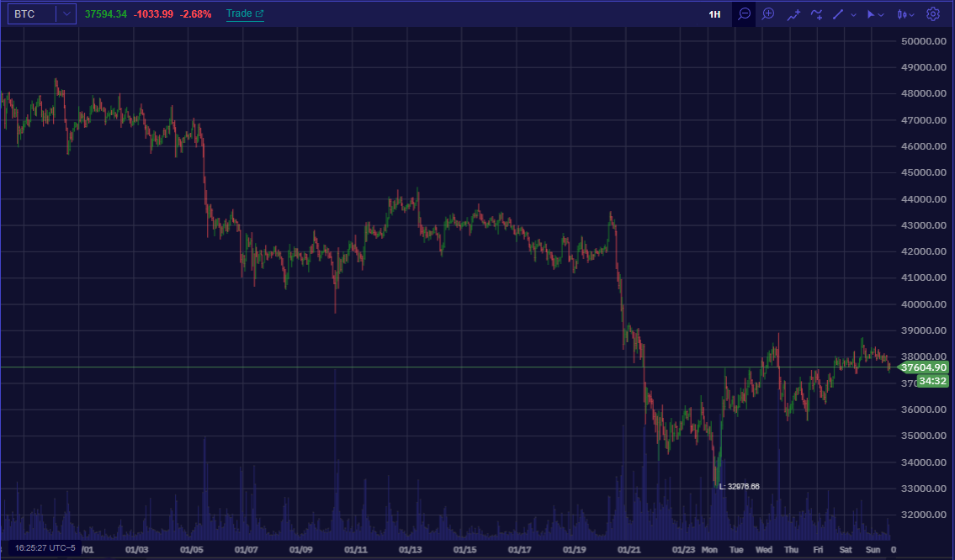
Task: Expand the cursor mode dropdown arrow
Action: 881,14
